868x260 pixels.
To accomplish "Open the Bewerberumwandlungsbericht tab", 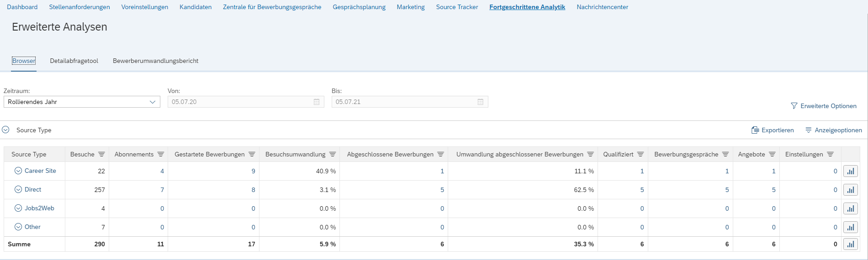I will click(x=155, y=61).
